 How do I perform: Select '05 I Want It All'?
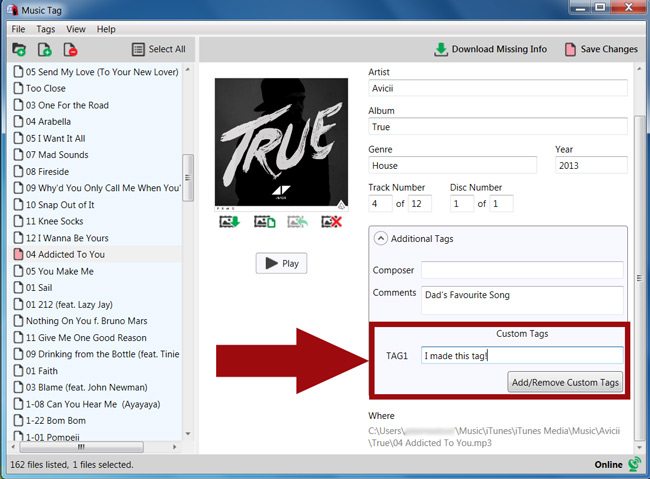[x=56, y=138]
